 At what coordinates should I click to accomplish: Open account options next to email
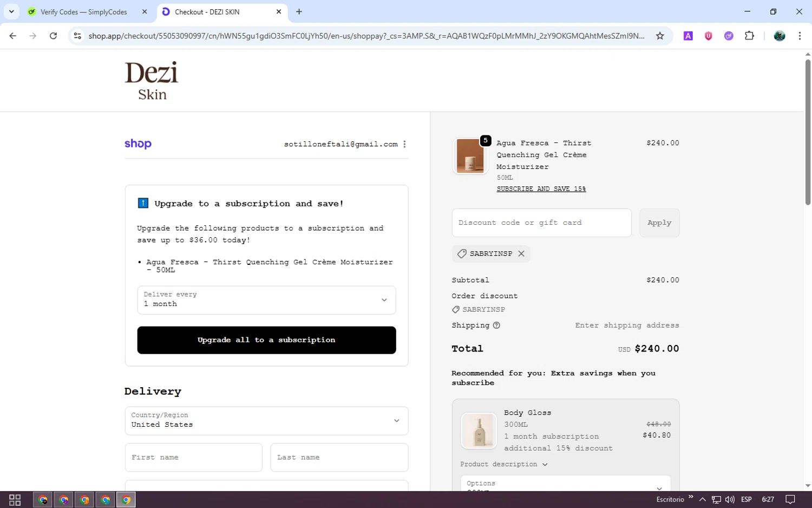pyautogui.click(x=404, y=144)
